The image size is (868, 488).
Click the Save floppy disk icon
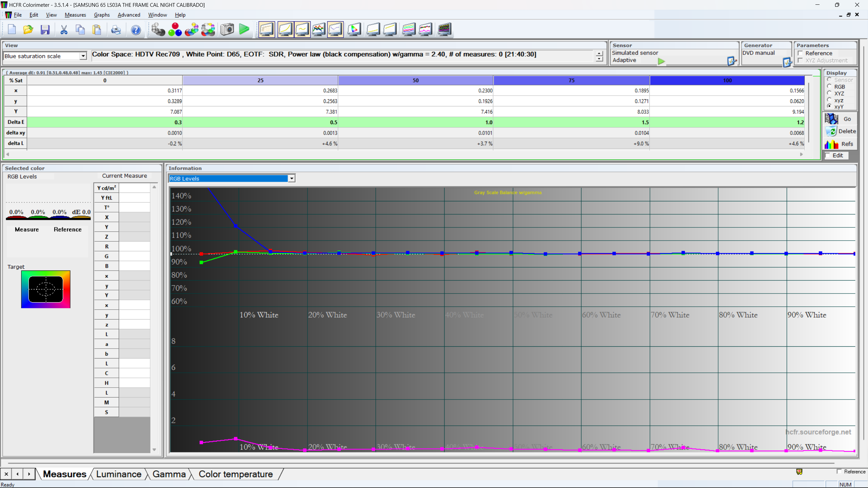click(45, 29)
